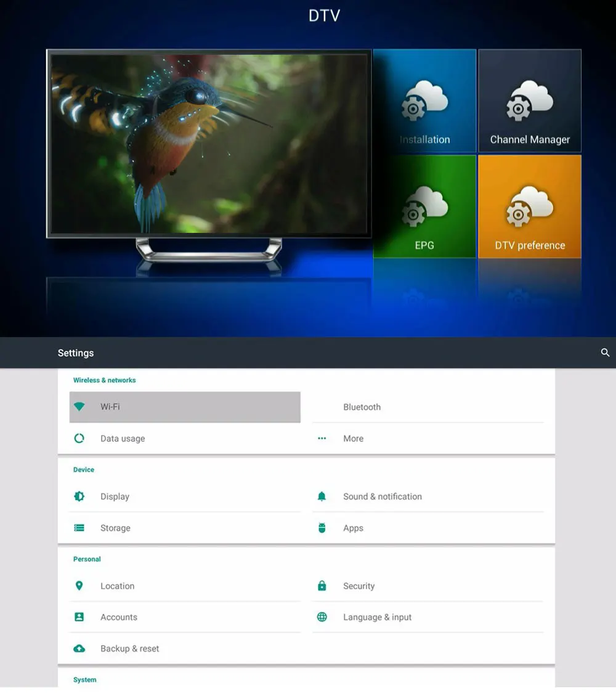Click the Security lock icon
This screenshot has width=616, height=694.
[x=322, y=586]
